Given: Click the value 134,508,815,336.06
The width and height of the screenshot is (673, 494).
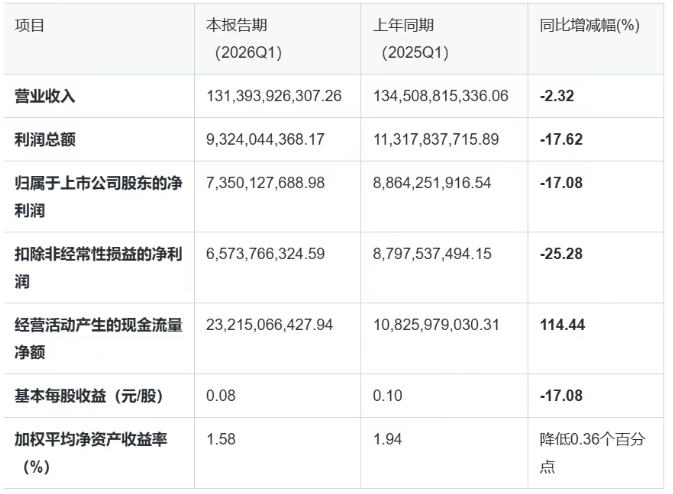Looking at the screenshot, I should pyautogui.click(x=440, y=96).
